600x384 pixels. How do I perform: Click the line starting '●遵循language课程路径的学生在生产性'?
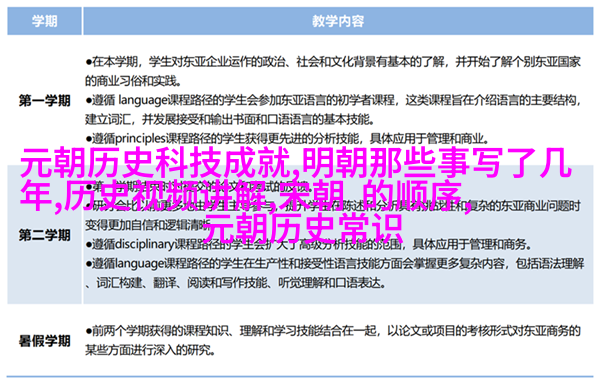coord(335,263)
